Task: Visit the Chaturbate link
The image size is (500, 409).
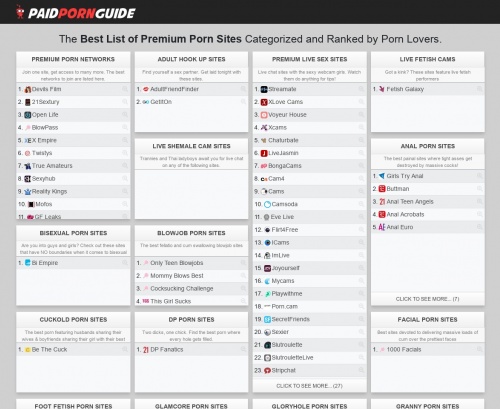Action: pos(283,140)
